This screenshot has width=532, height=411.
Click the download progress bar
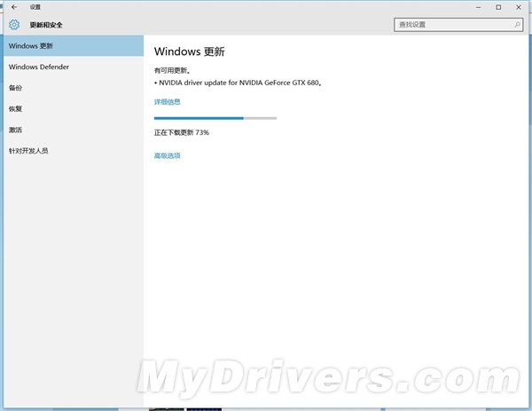[x=215, y=118]
